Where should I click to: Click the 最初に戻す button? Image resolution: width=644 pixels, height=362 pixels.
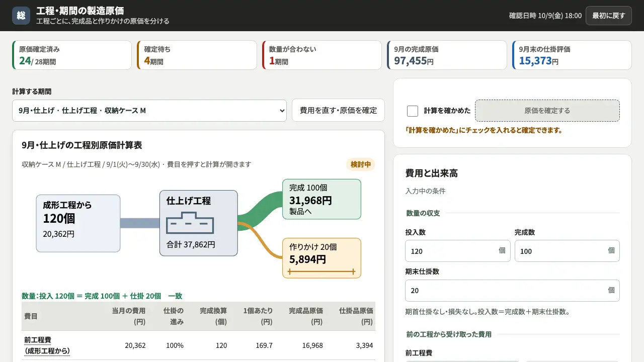(x=609, y=16)
